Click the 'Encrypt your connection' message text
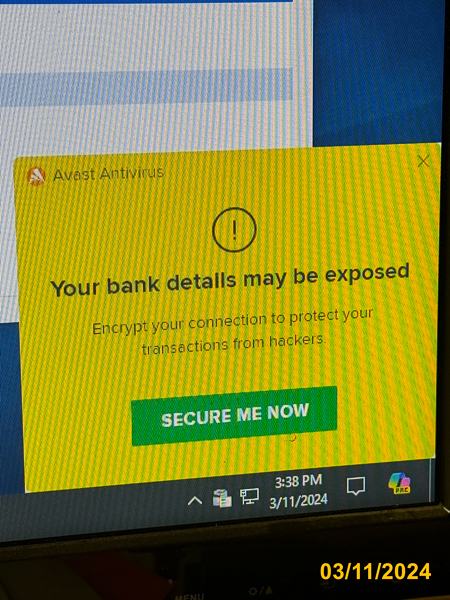This screenshot has height=600, width=450. point(233,331)
